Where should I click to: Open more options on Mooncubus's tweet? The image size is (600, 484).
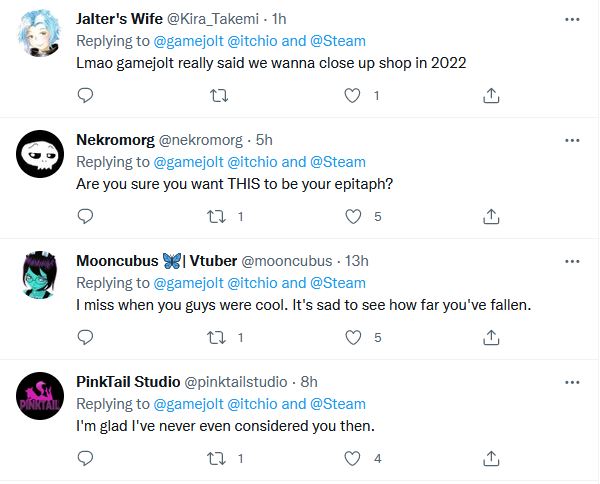[x=571, y=261]
